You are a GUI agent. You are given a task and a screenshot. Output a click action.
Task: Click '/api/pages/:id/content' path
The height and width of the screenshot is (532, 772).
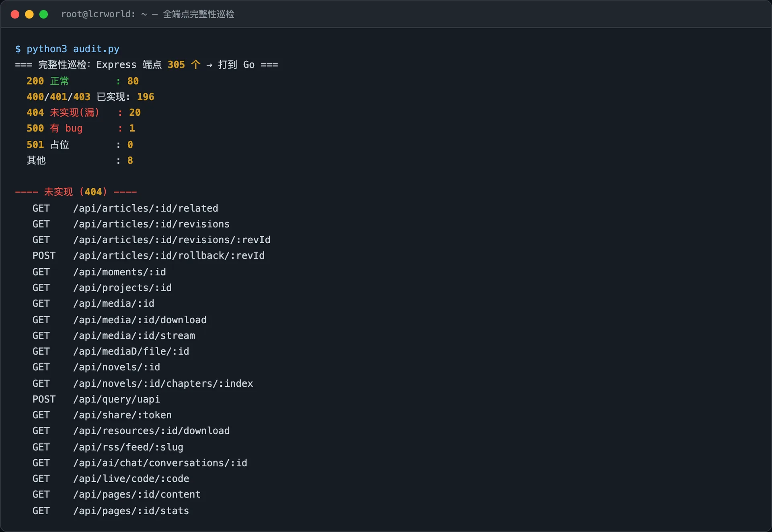coord(137,495)
